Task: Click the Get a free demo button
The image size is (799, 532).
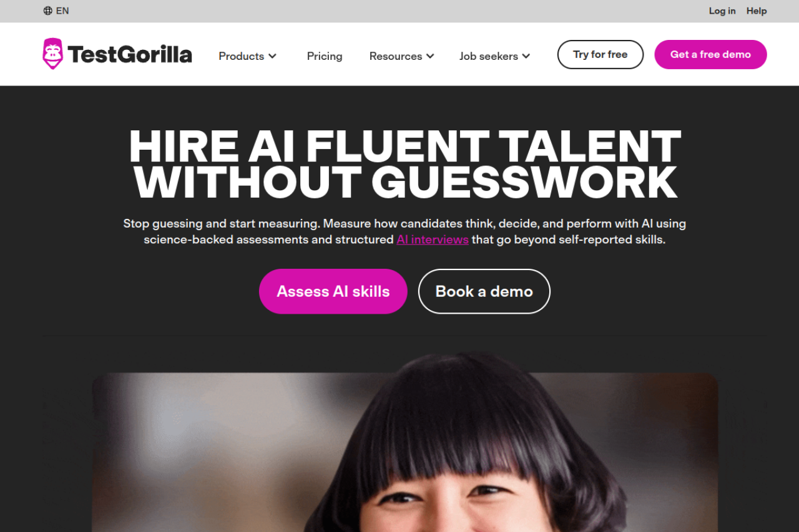Action: [710, 54]
